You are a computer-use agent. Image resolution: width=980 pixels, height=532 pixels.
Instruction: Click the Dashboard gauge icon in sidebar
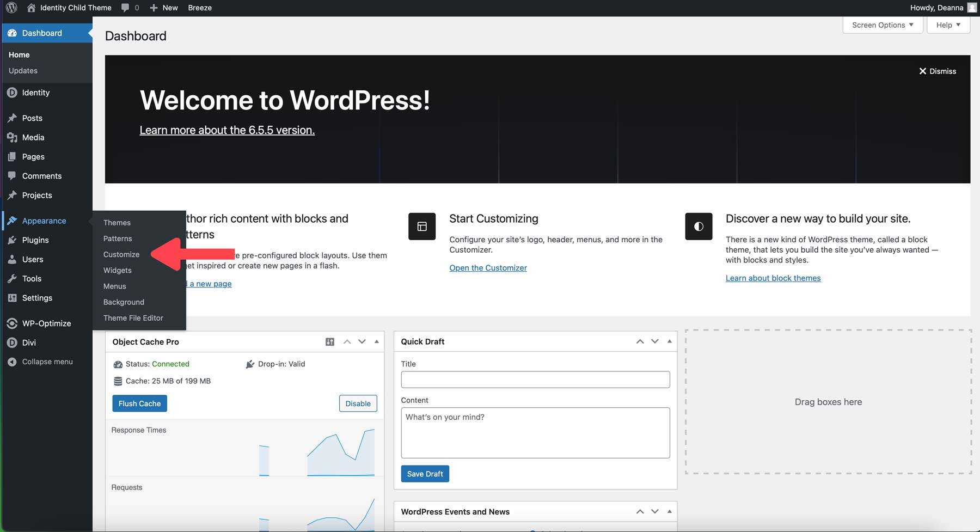tap(12, 33)
